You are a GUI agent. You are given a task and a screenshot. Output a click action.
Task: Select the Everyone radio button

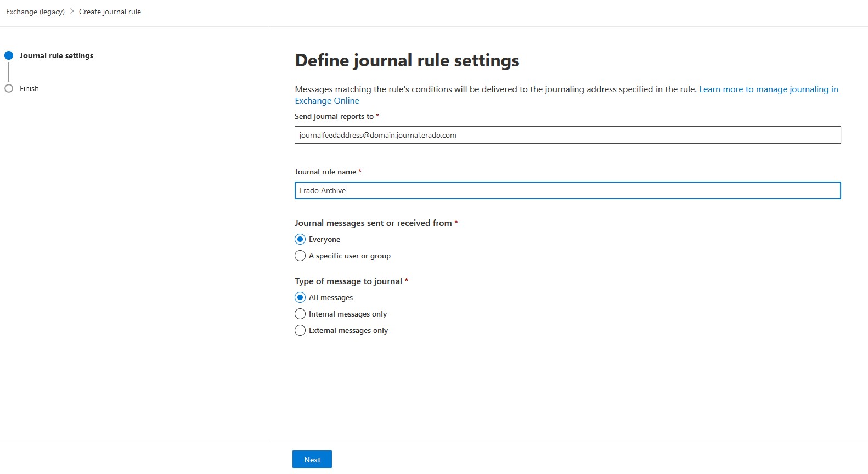(300, 239)
